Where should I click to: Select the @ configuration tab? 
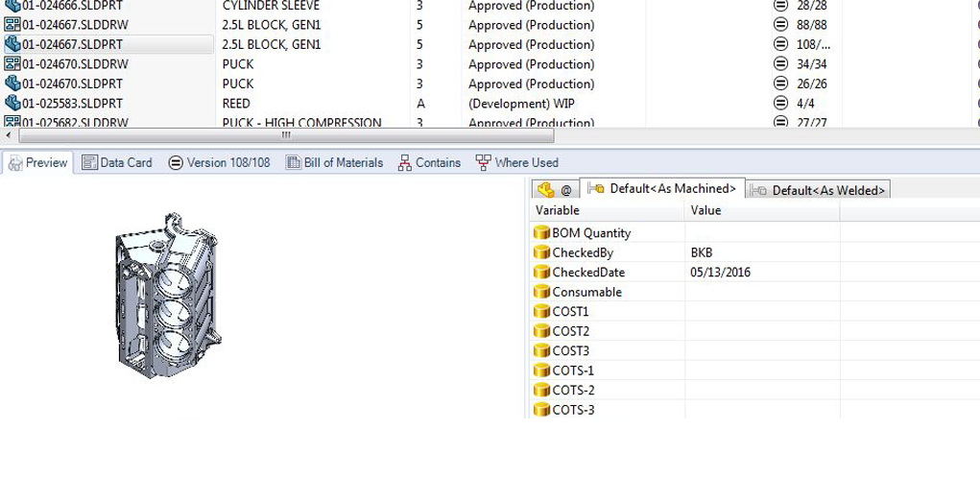(555, 190)
